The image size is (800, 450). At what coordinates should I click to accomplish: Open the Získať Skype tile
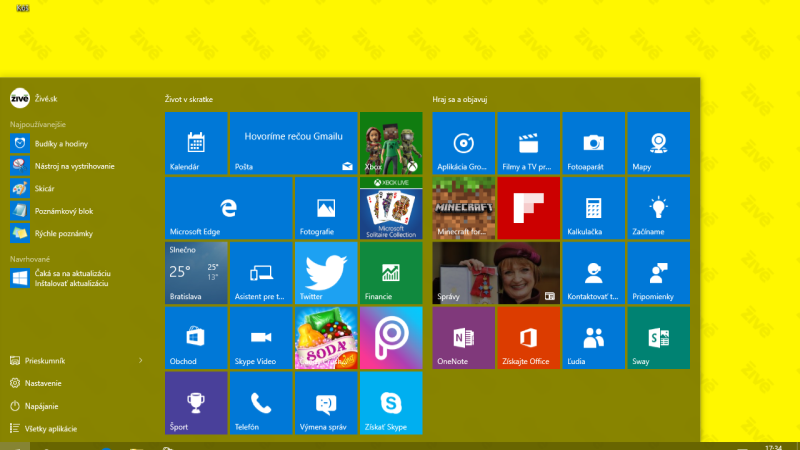click(391, 403)
